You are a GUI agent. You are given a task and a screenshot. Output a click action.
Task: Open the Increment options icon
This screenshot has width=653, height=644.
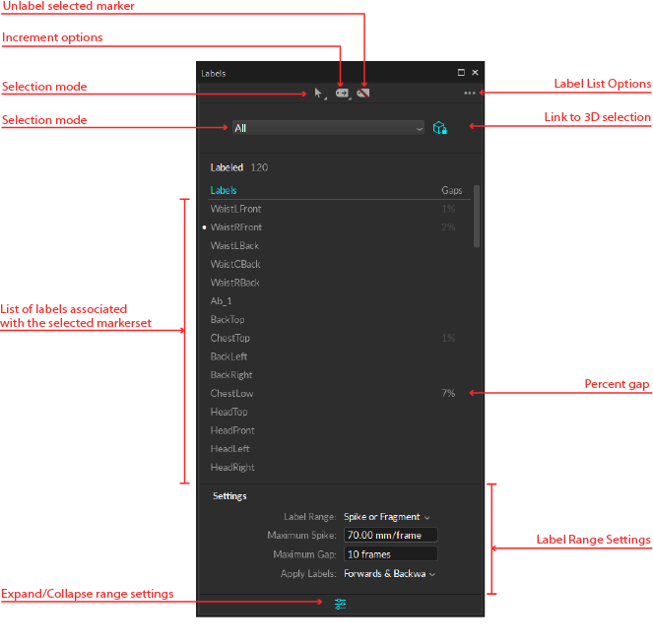coord(342,94)
